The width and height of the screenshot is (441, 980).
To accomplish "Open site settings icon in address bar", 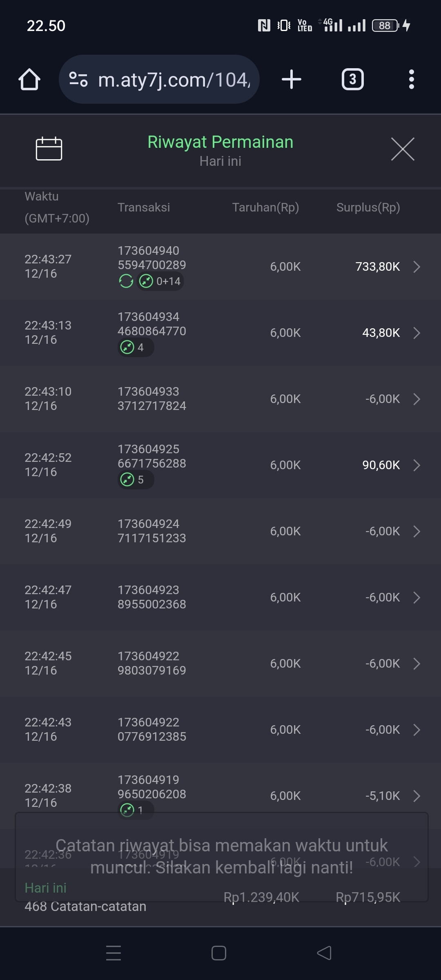I will click(78, 79).
